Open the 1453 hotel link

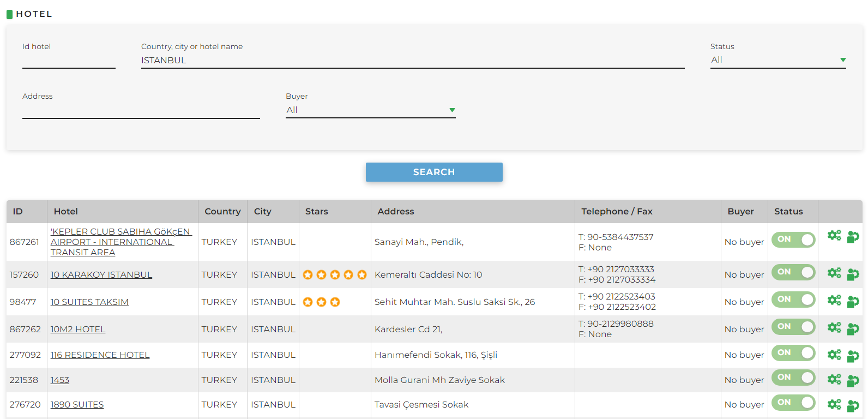point(60,380)
